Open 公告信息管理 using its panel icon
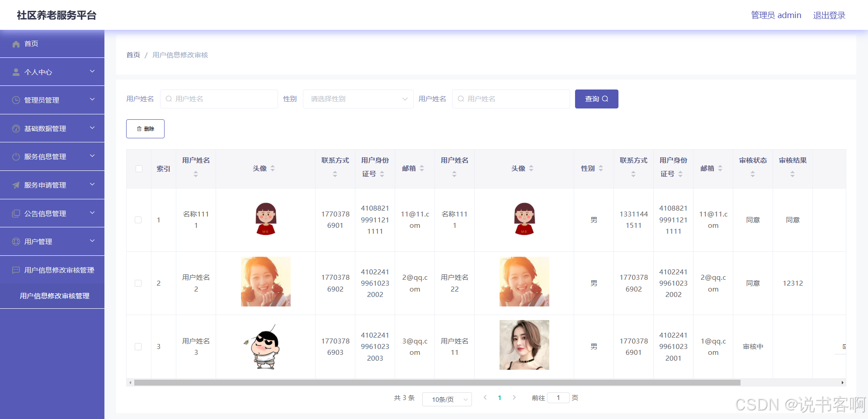 tap(15, 213)
